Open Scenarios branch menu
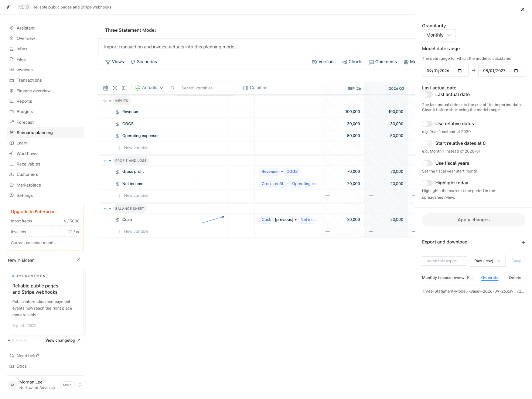532x399 pixels. pyautogui.click(x=144, y=62)
